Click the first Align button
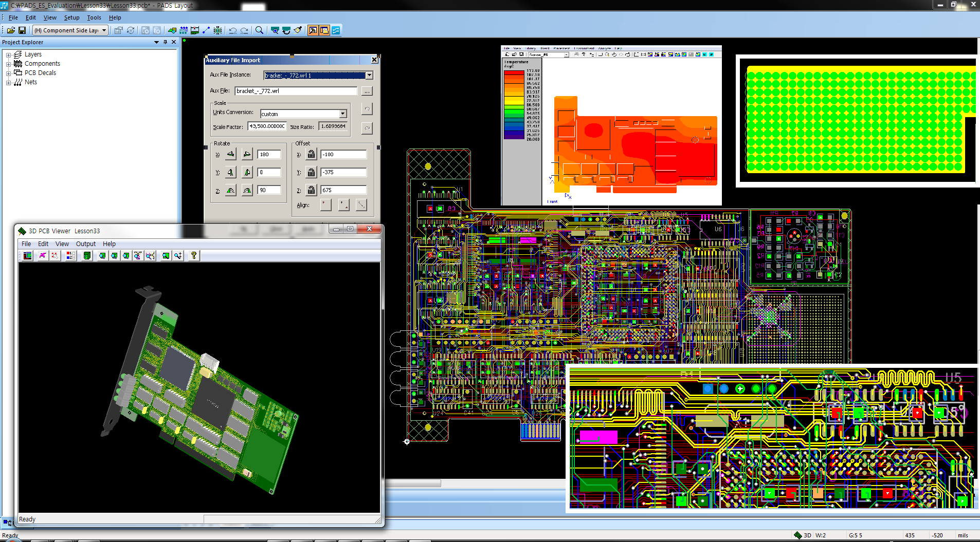This screenshot has width=980, height=542. (326, 205)
